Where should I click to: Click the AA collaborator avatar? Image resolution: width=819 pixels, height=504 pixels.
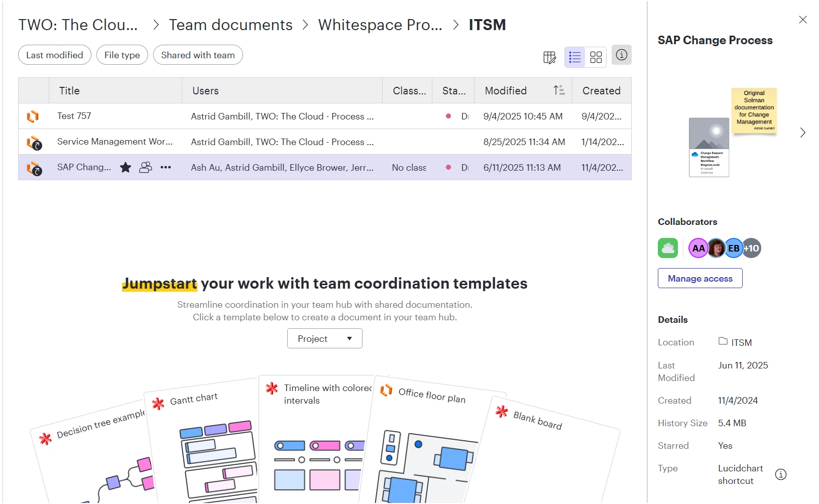pos(698,248)
